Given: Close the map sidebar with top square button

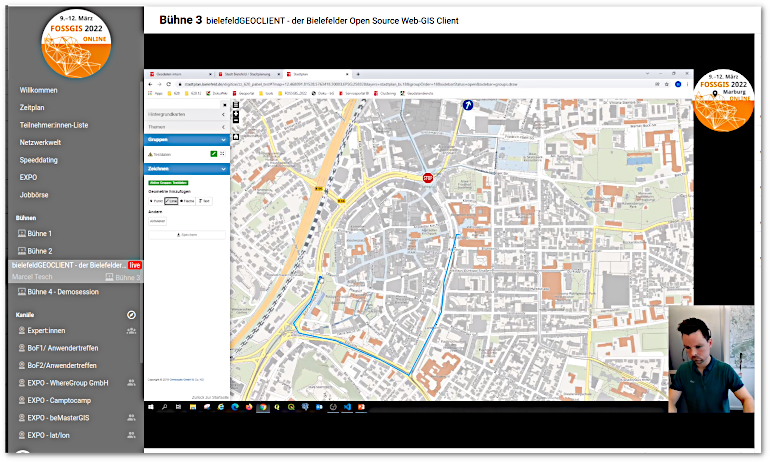Looking at the screenshot, I should pos(224,105).
